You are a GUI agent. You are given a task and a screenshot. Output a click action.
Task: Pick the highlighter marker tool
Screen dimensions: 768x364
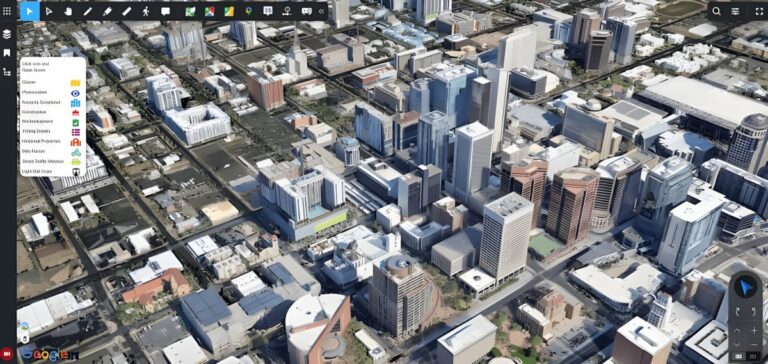[107, 11]
